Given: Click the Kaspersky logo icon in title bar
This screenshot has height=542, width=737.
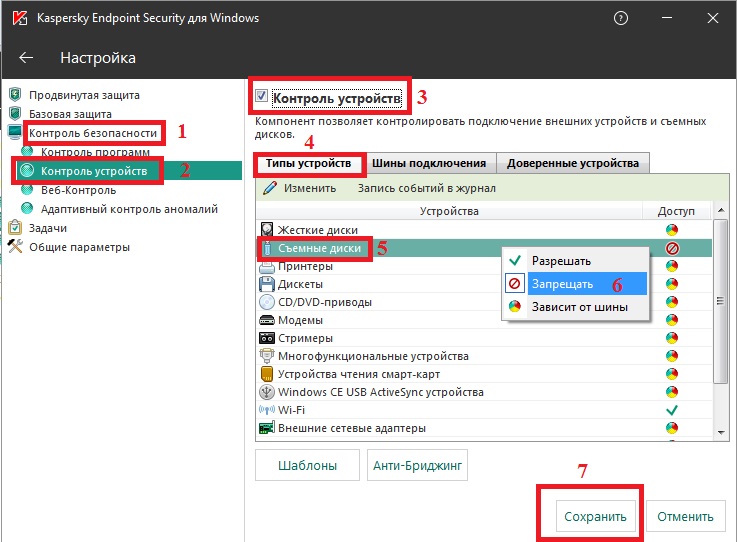Looking at the screenshot, I should click(19, 18).
